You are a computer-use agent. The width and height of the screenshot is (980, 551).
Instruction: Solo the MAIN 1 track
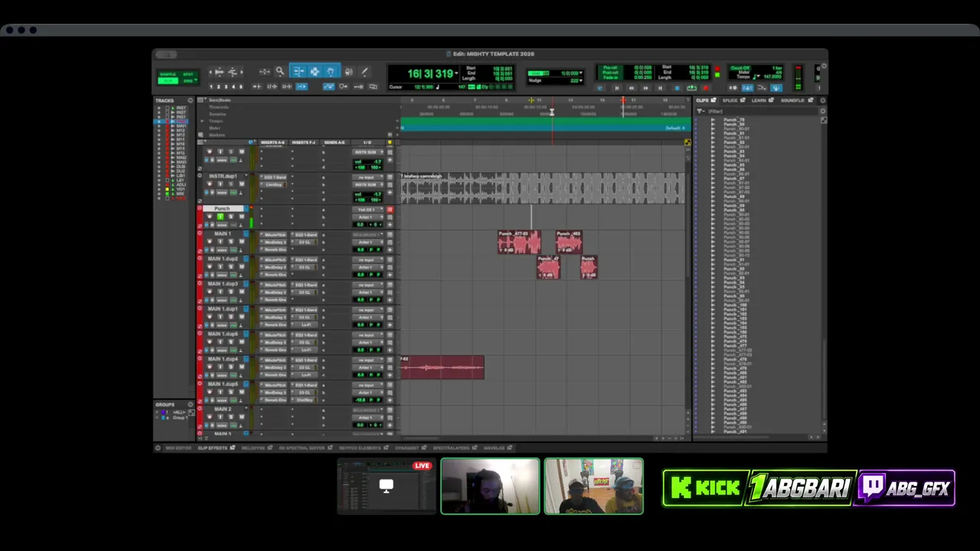[231, 242]
